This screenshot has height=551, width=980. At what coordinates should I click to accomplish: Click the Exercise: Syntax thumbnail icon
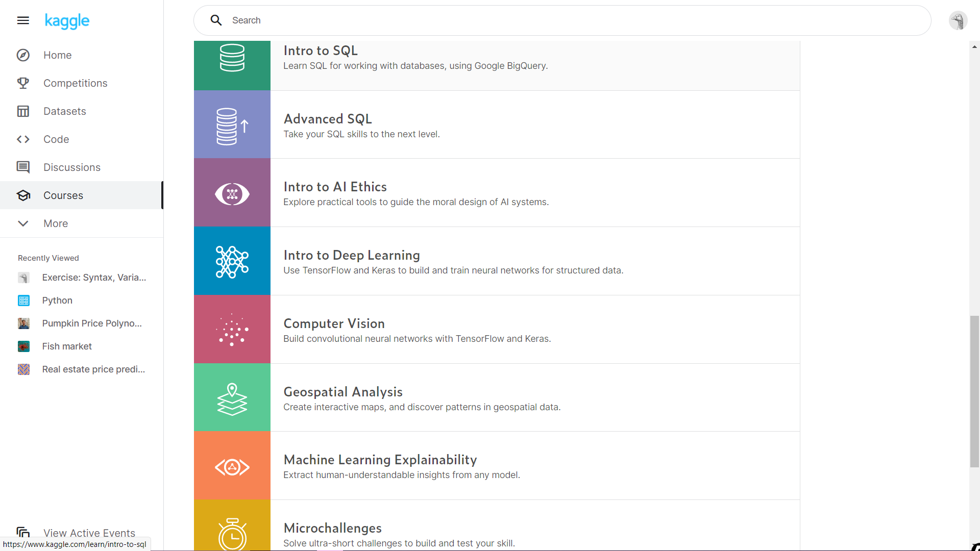[x=23, y=278]
